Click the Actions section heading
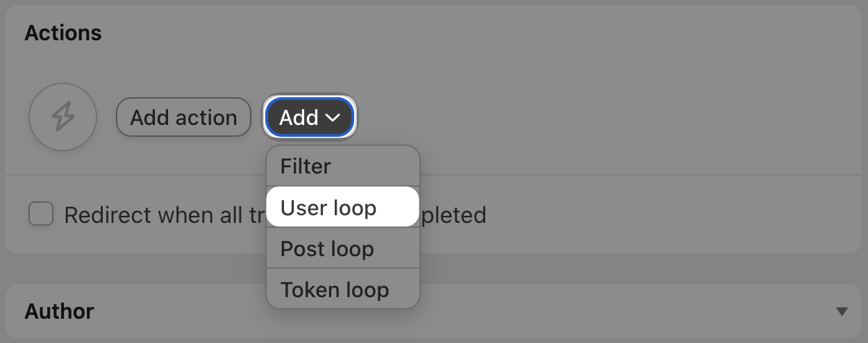The image size is (868, 343). point(63,33)
